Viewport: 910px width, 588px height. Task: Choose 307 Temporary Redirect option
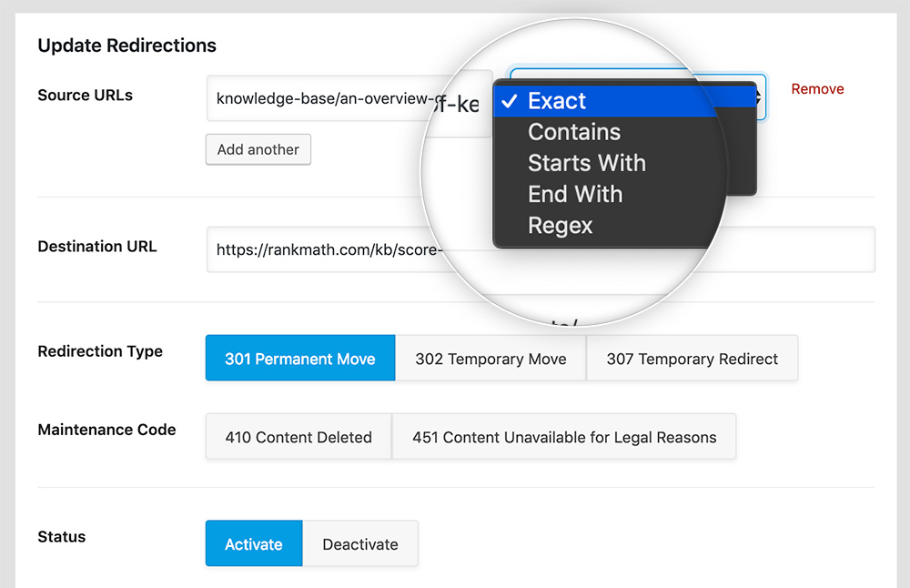(692, 359)
